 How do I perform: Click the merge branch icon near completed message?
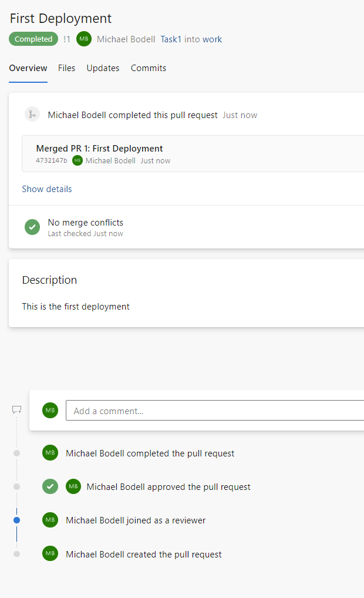tap(32, 115)
